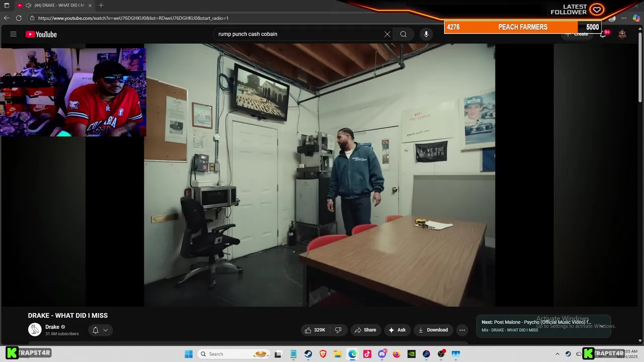Expand the Next up mix panel chevron
The width and height of the screenshot is (644, 362).
602,326
